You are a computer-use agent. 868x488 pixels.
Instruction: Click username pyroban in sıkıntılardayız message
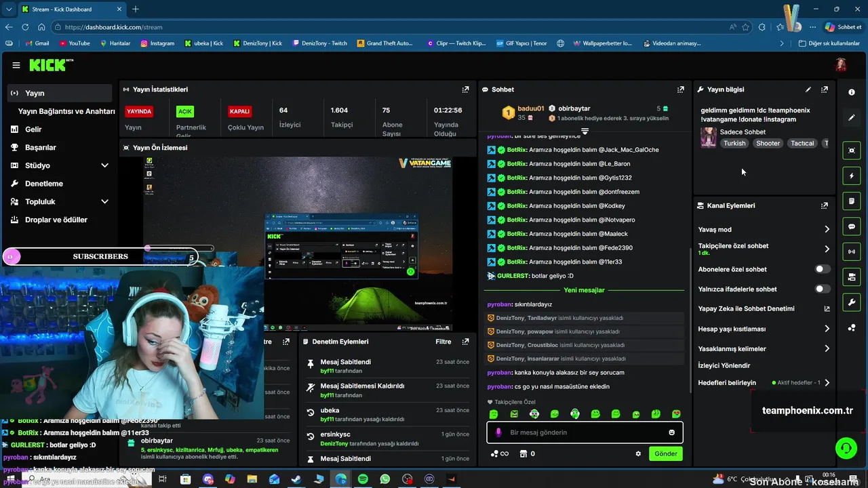click(x=499, y=304)
